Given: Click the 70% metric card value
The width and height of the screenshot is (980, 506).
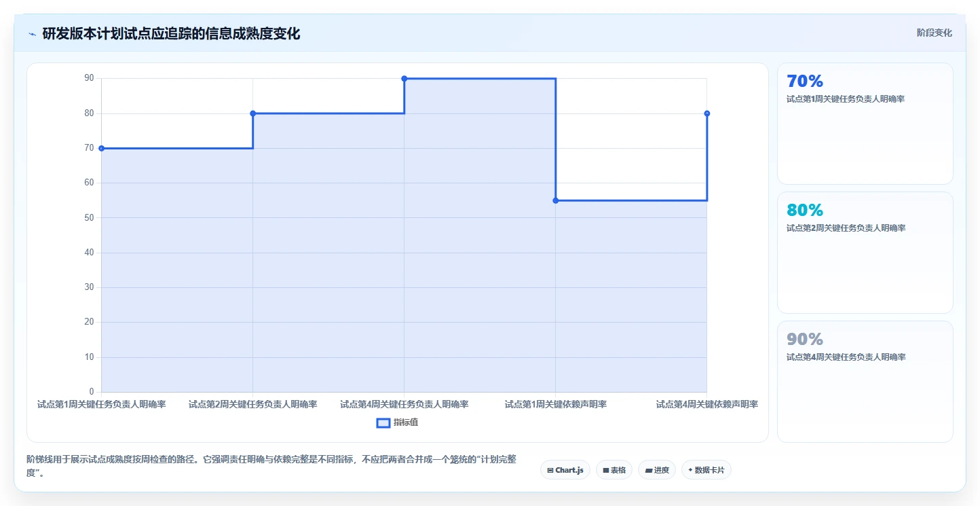Looking at the screenshot, I should click(804, 81).
